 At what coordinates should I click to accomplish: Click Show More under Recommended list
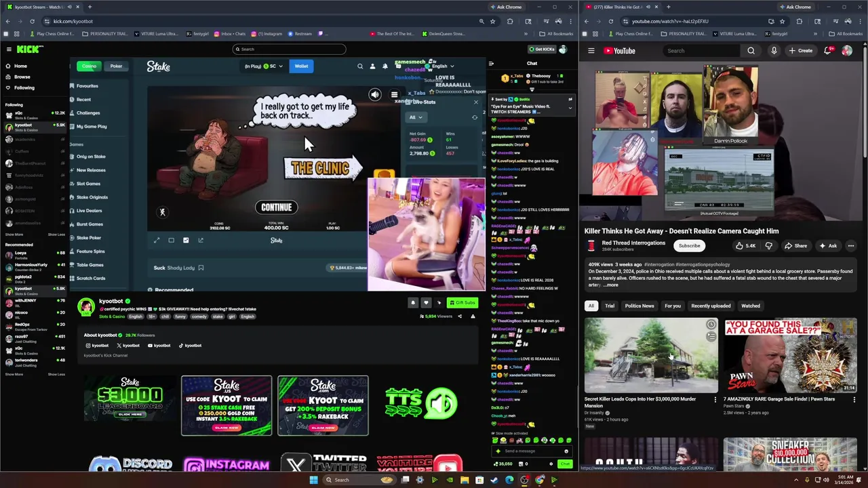(14, 374)
